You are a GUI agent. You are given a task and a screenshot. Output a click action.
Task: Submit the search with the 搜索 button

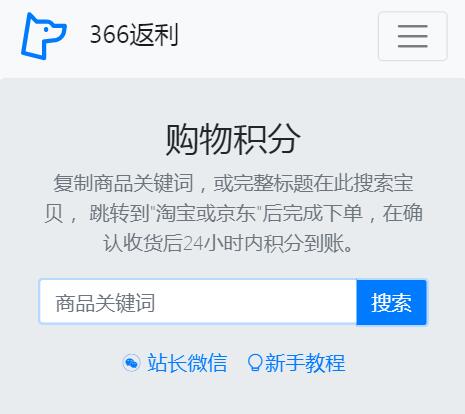click(x=391, y=302)
